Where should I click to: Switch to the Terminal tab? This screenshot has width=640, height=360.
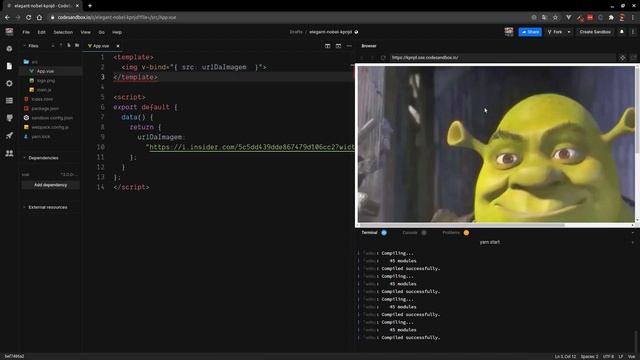point(369,233)
